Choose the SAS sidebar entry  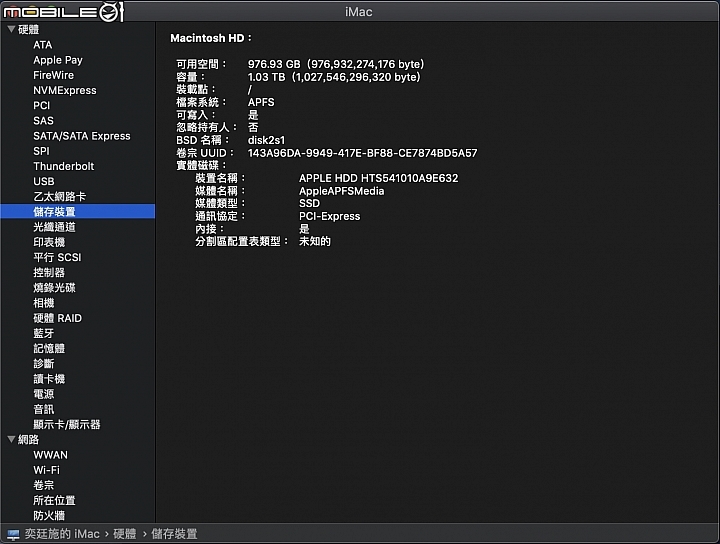43,121
